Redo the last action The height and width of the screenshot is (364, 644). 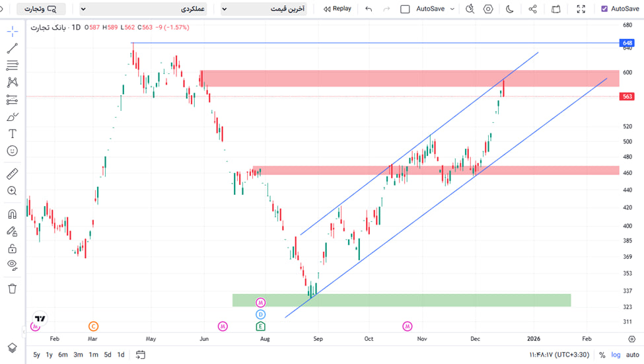(386, 9)
